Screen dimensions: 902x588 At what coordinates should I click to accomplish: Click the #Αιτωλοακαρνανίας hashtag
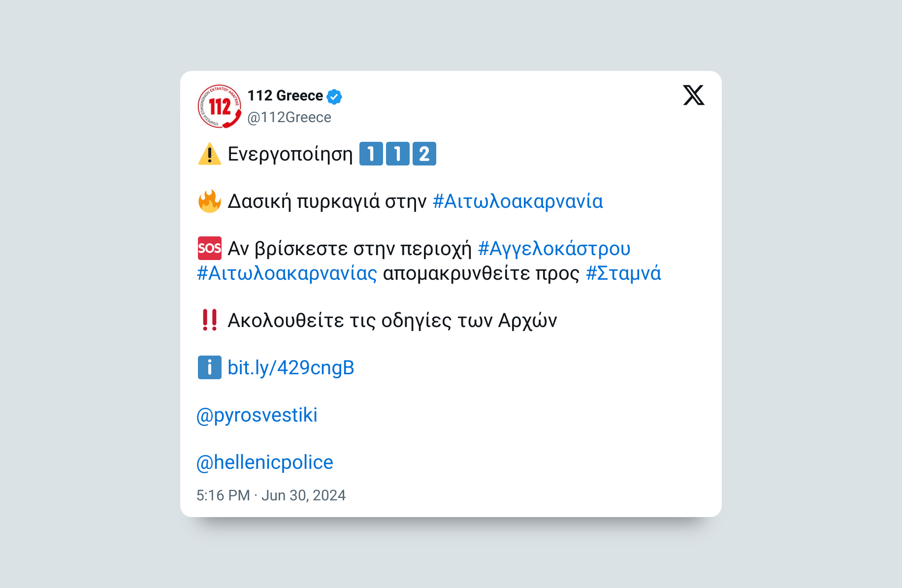286,273
